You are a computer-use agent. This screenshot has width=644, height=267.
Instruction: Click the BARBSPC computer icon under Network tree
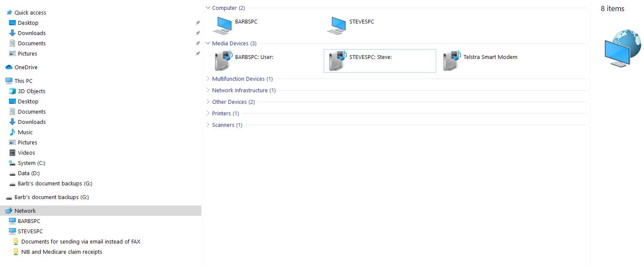(x=12, y=221)
